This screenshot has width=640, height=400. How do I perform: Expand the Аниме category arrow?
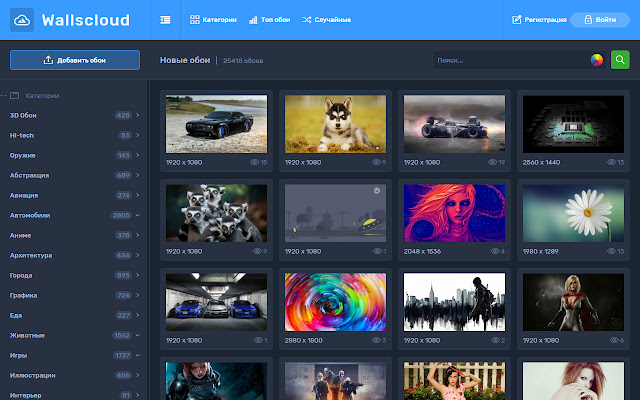[x=138, y=236]
